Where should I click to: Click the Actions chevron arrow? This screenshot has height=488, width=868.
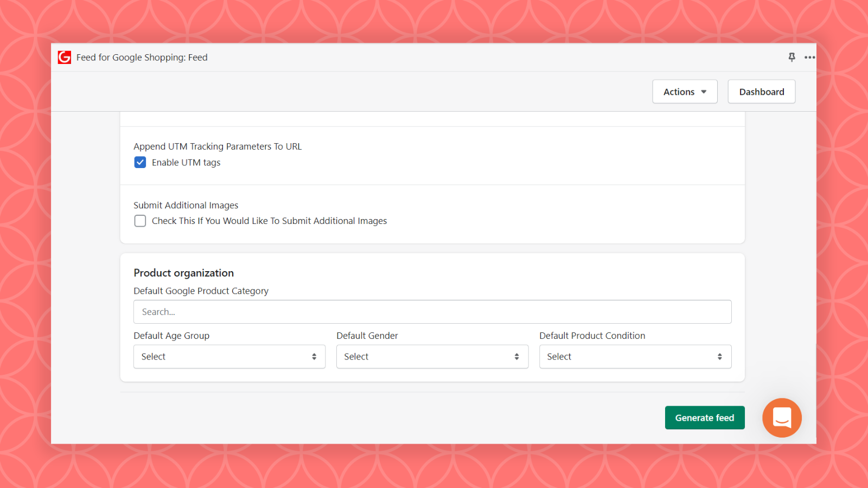[704, 92]
